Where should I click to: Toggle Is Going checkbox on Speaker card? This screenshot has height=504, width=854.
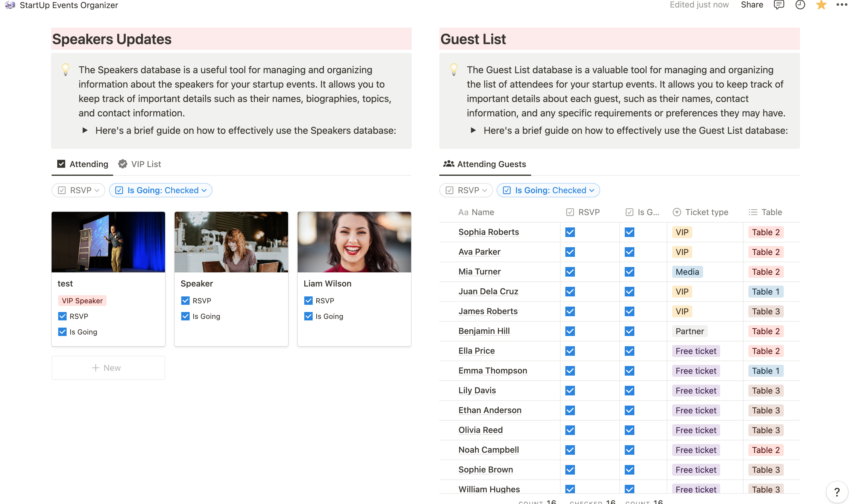[185, 316]
